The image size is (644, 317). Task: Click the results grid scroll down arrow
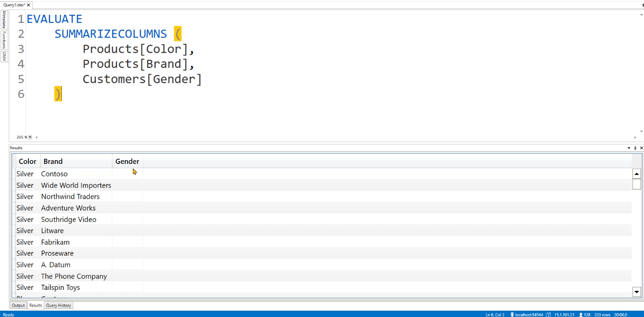pyautogui.click(x=636, y=292)
